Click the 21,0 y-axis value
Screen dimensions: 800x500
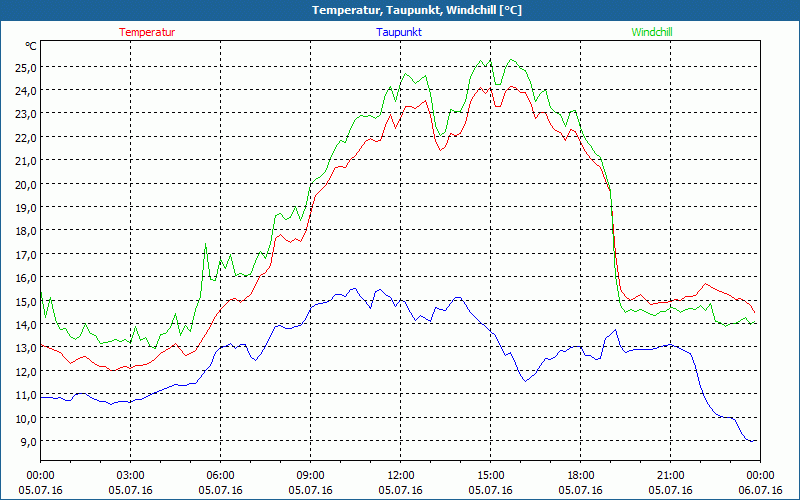[26, 161]
